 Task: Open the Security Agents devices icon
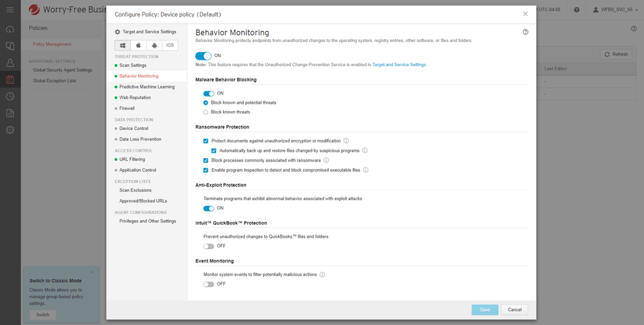point(11,46)
